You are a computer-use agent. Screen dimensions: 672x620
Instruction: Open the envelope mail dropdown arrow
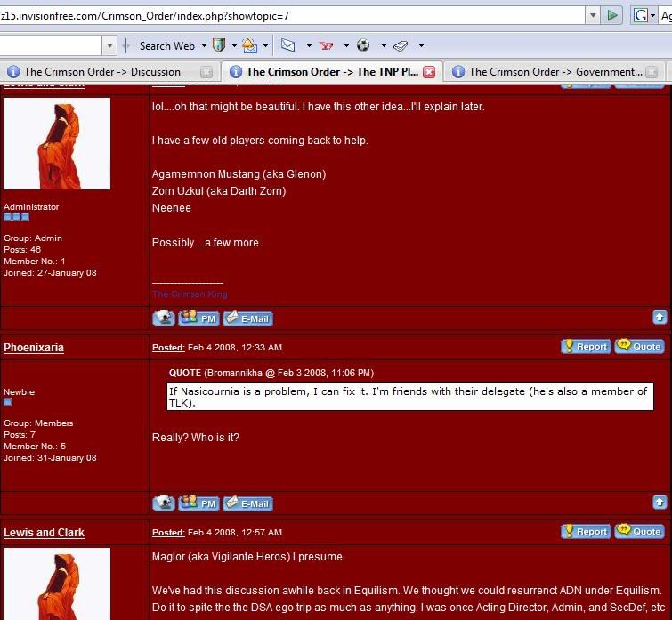click(x=309, y=46)
